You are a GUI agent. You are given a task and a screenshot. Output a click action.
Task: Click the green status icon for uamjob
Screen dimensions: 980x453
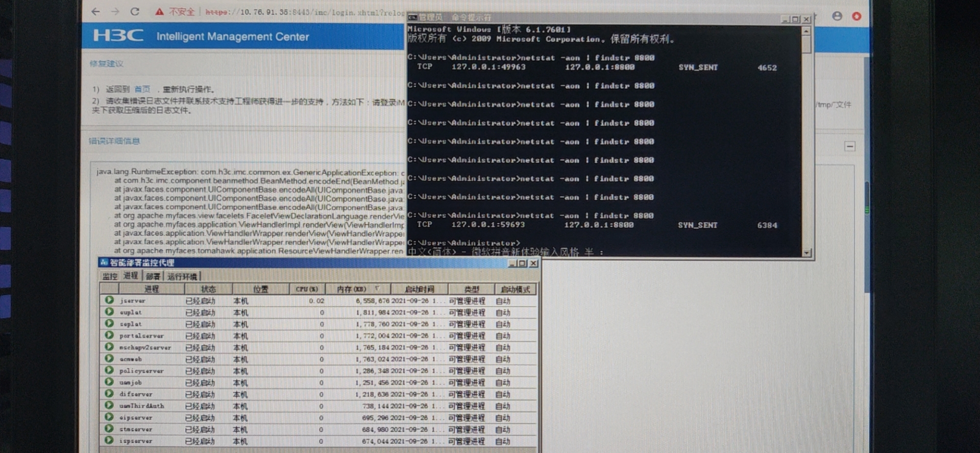pos(109,382)
